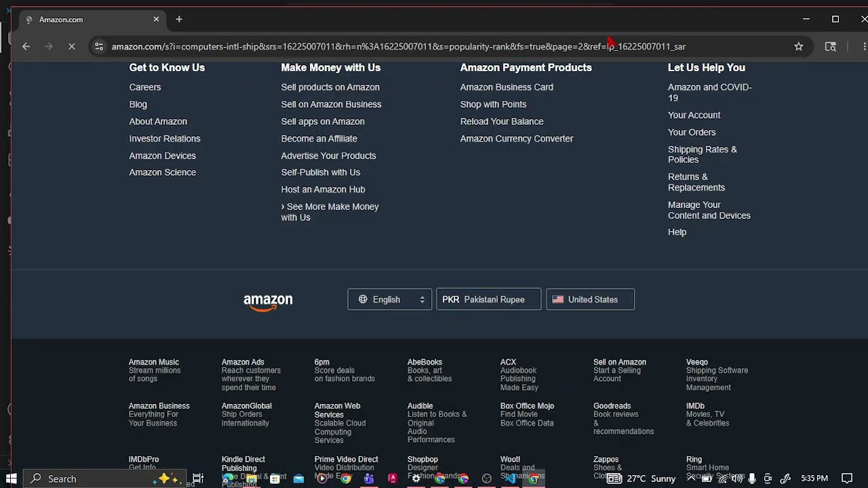Screen dimensions: 868x488
Task: Click Host an Amazon Hub
Action: click(x=323, y=190)
